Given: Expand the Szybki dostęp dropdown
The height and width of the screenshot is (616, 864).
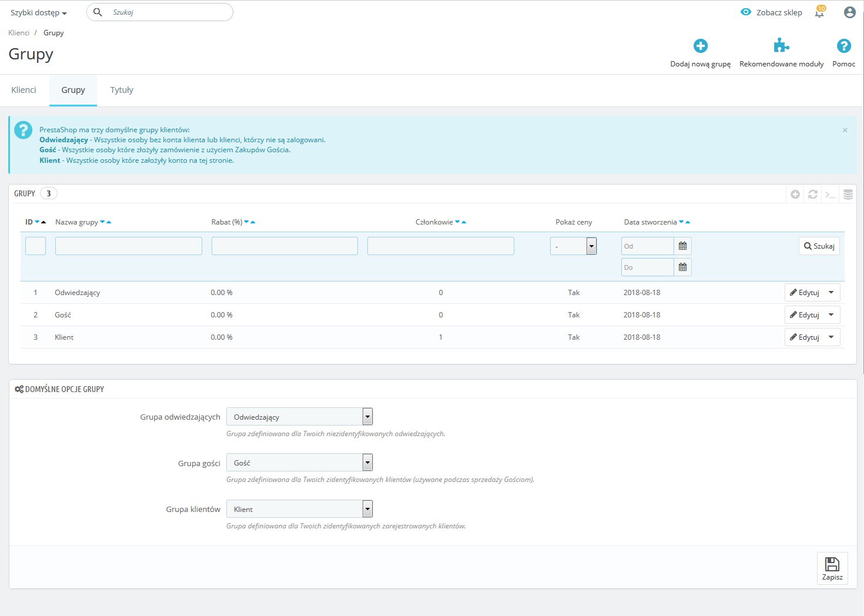Looking at the screenshot, I should (39, 13).
